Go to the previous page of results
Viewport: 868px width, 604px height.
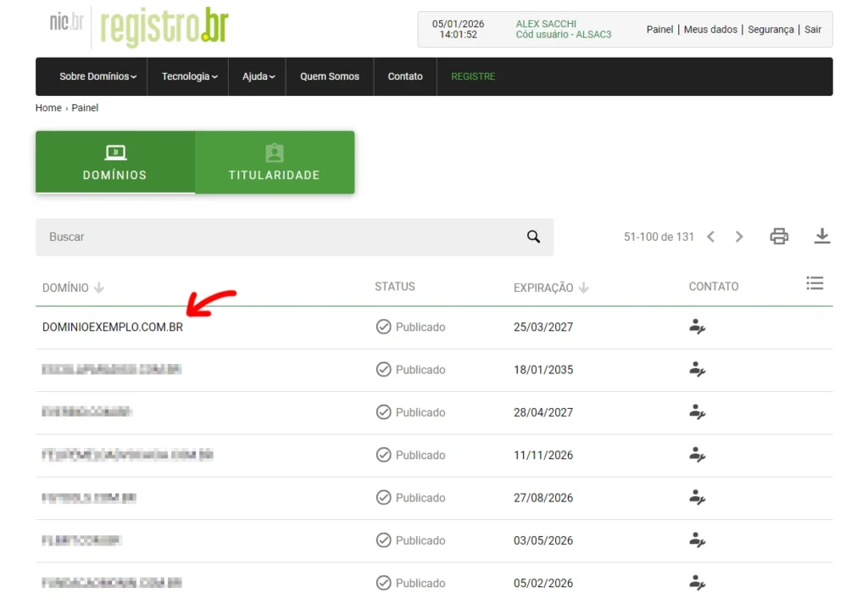711,237
